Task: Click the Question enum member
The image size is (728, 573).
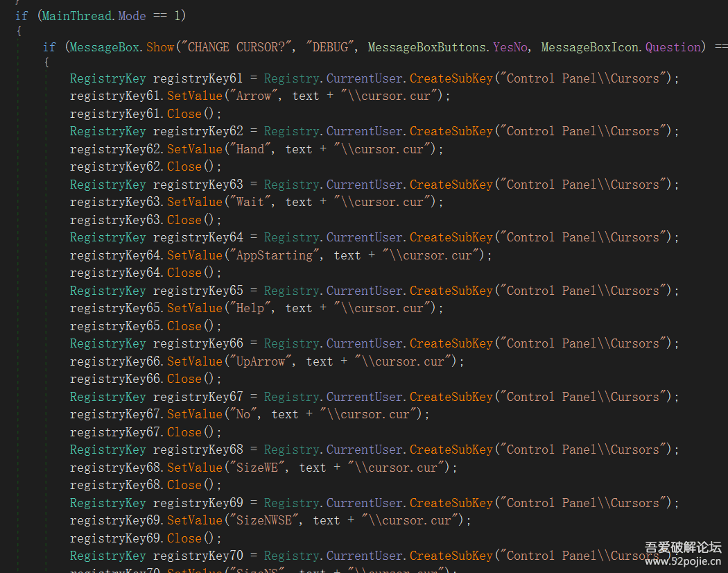Action: tap(673, 47)
